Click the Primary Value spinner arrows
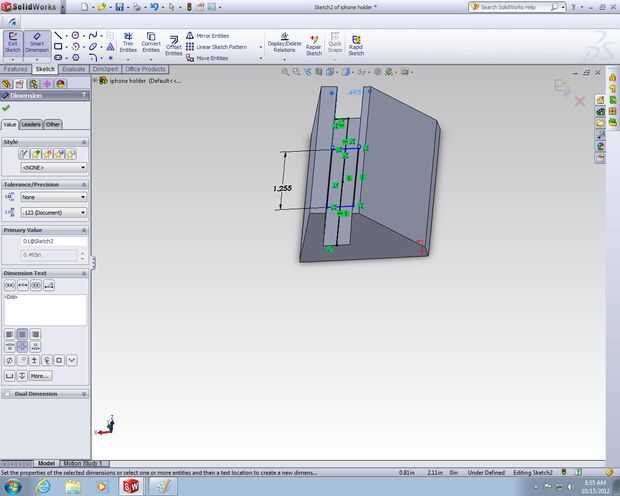 point(82,255)
